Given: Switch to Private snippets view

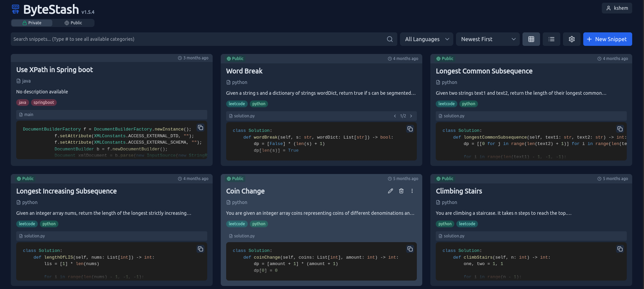Looking at the screenshot, I should pyautogui.click(x=32, y=23).
